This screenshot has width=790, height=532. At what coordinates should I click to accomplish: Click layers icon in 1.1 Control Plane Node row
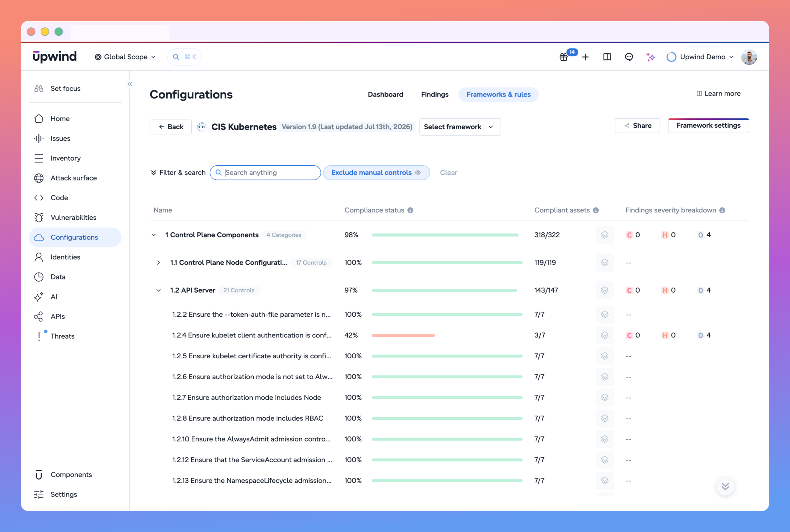click(x=604, y=262)
